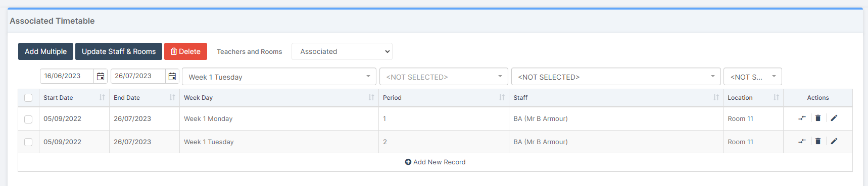Tick the checkbox for Week 1 Tuesday row
The width and height of the screenshot is (868, 186).
point(28,142)
